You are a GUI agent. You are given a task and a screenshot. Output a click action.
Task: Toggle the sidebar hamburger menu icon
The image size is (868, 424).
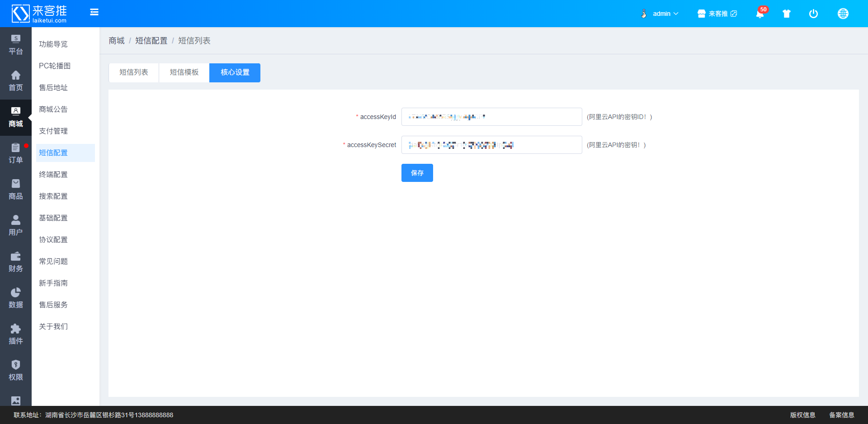(x=94, y=12)
